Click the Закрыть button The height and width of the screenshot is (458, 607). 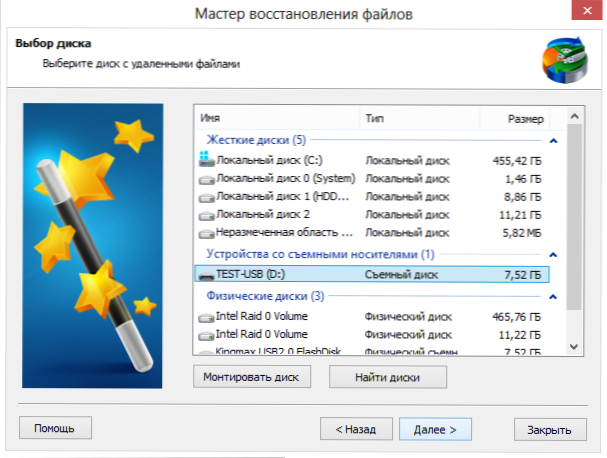550,429
